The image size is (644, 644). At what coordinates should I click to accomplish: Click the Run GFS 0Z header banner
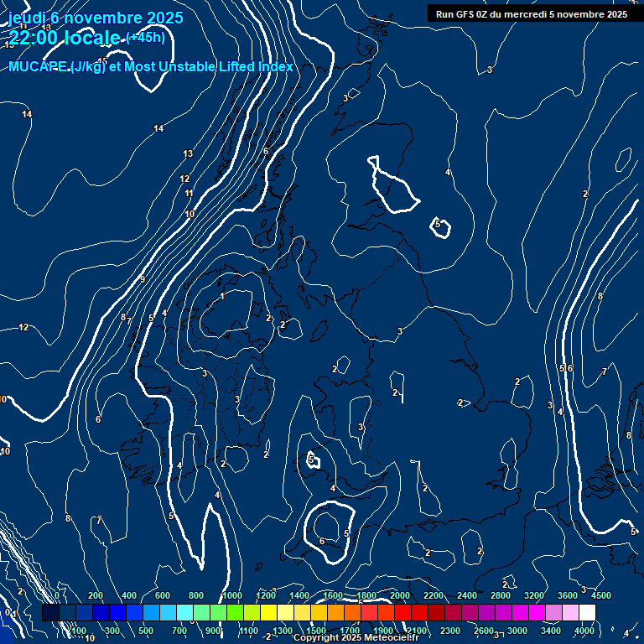(x=531, y=13)
